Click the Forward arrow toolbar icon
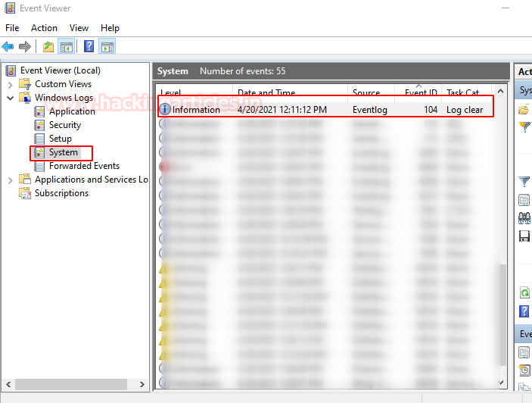 tap(25, 46)
